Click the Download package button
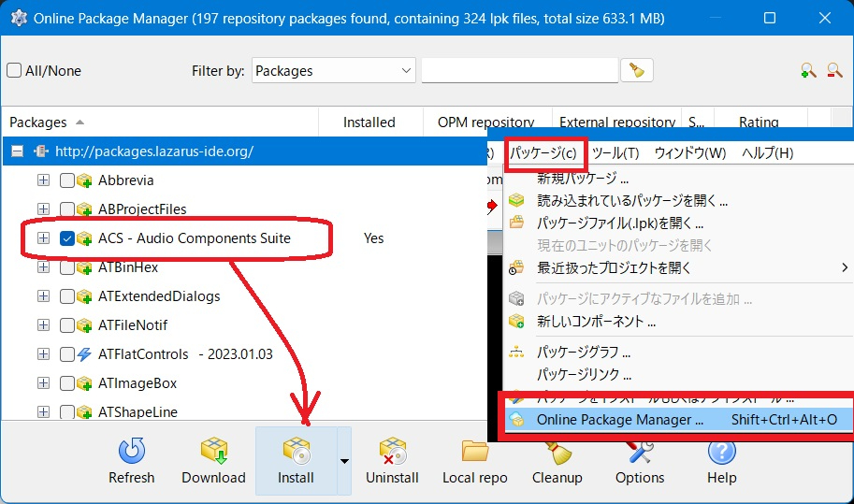 click(x=213, y=460)
